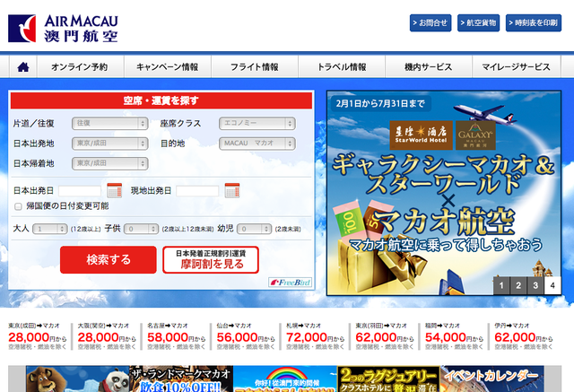Open the 座席クラス seat class dropdown

click(257, 124)
